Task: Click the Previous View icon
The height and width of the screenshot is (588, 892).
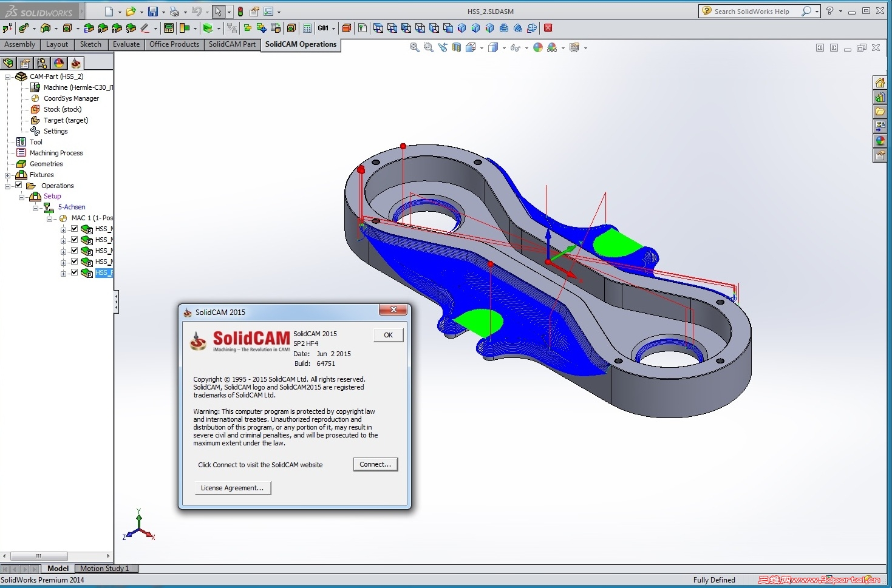Action: (443, 47)
